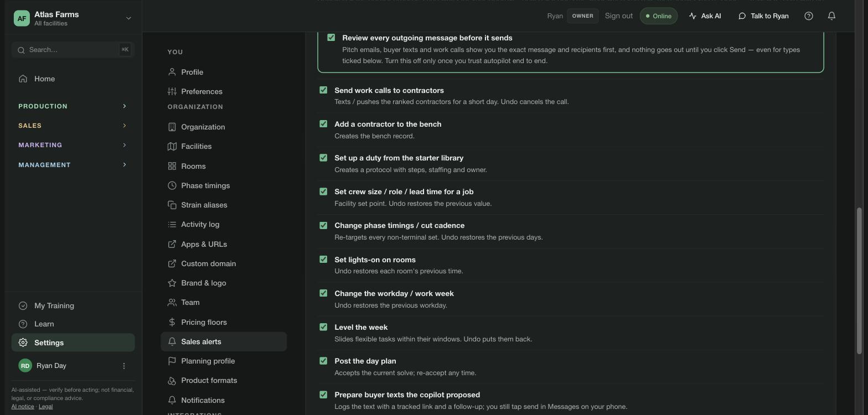Open Planning profile settings
The height and width of the screenshot is (415, 868).
pos(224,361)
